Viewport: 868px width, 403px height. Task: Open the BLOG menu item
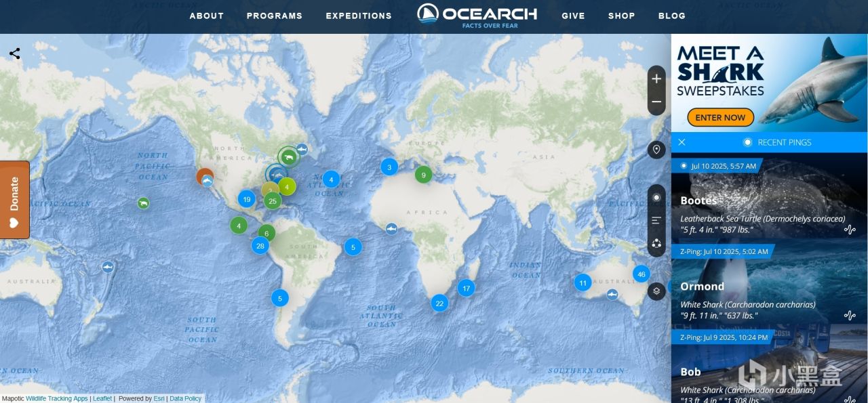pos(672,16)
